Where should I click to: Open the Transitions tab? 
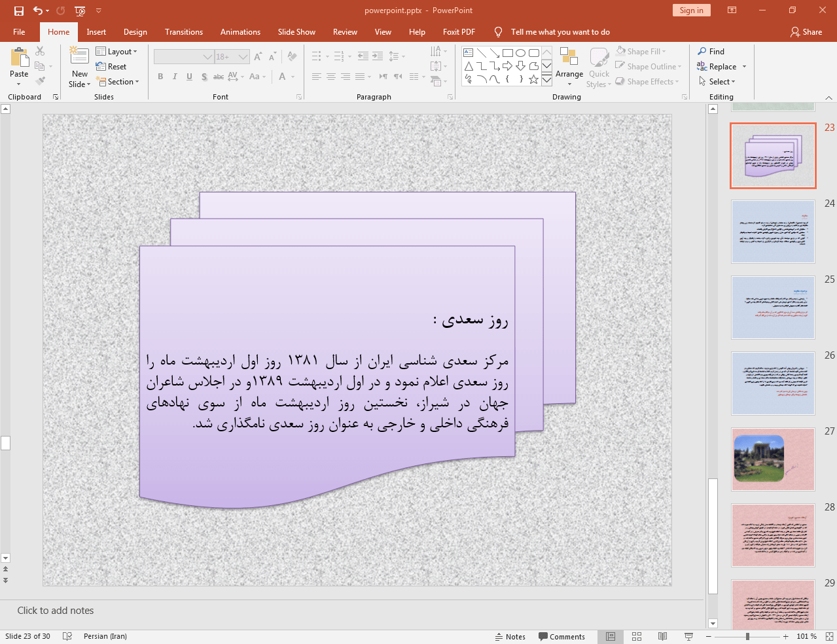184,31
